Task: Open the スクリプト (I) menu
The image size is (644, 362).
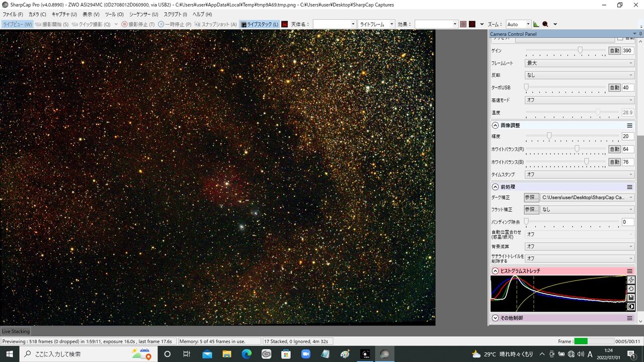Action: click(175, 15)
